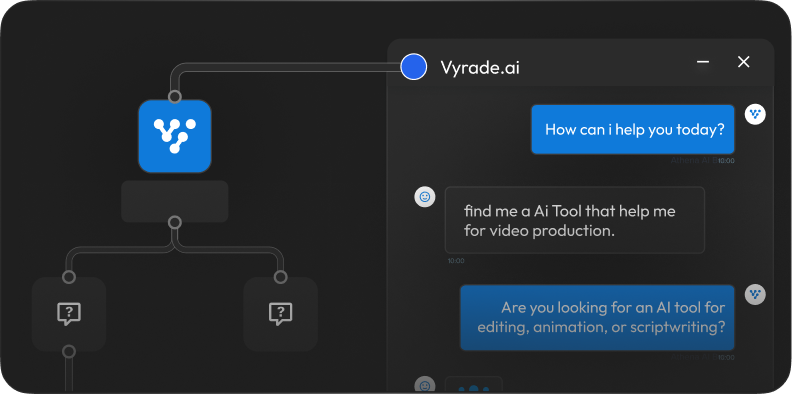Image resolution: width=792 pixels, height=395 pixels.
Task: Click the 'find me a Ai Tool' message bubble
Action: [575, 220]
